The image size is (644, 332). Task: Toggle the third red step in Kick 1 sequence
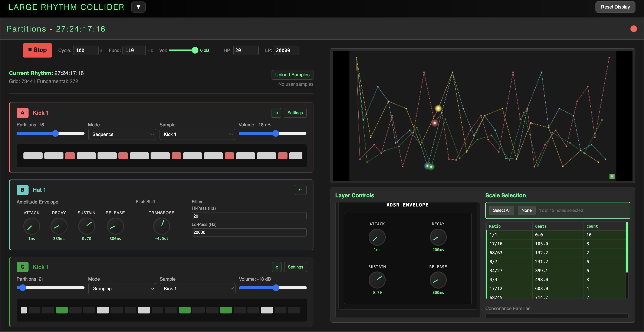(70, 156)
